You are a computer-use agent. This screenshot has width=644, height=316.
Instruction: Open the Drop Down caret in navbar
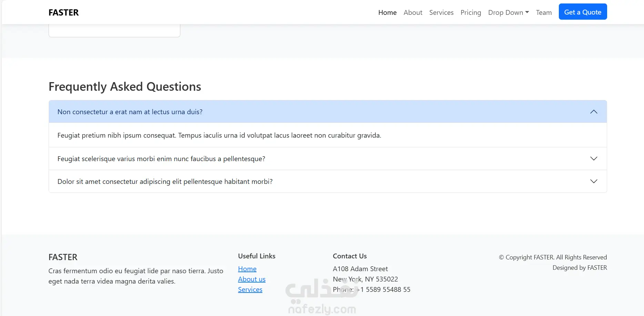pos(527,12)
